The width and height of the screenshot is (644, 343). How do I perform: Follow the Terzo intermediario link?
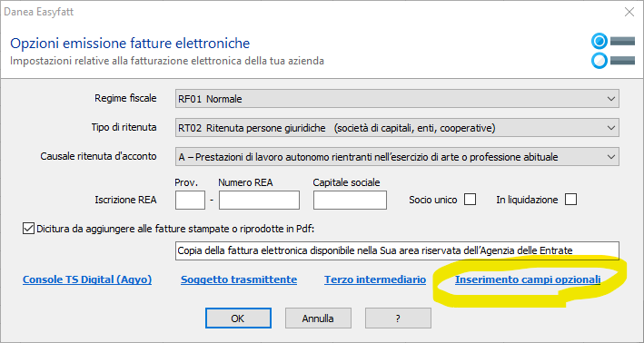[375, 279]
